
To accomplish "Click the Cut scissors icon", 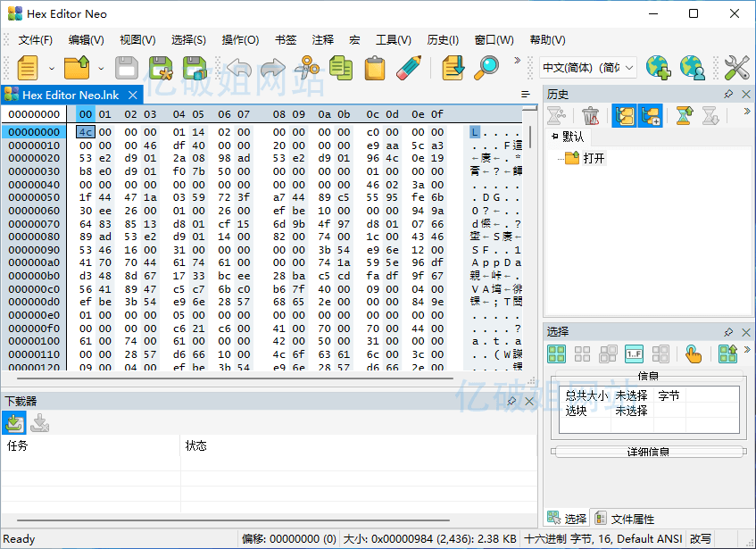I will coord(306,68).
